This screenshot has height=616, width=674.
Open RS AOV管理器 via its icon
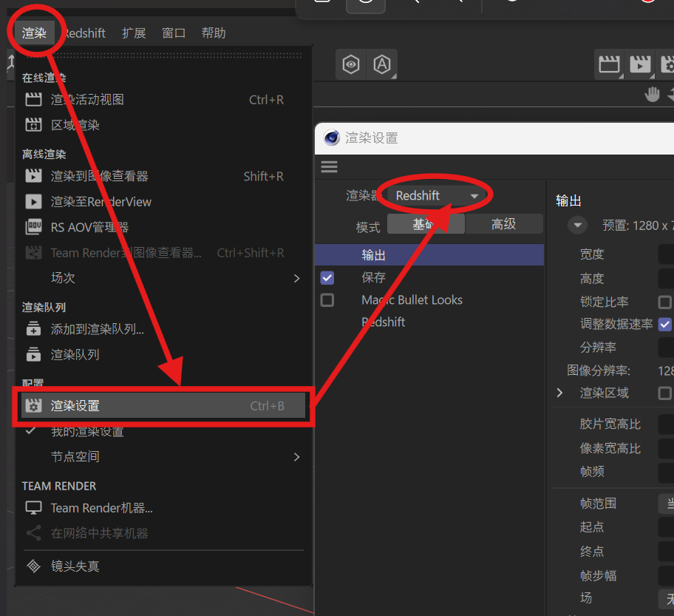click(x=33, y=227)
